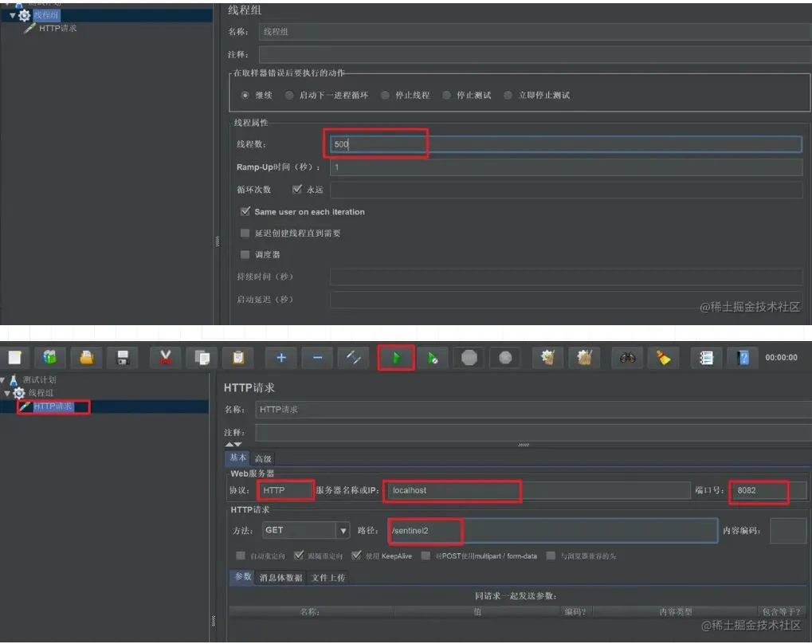This screenshot has width=812, height=644.
Task: Click the 协议 field containing HTTP
Action: point(285,490)
